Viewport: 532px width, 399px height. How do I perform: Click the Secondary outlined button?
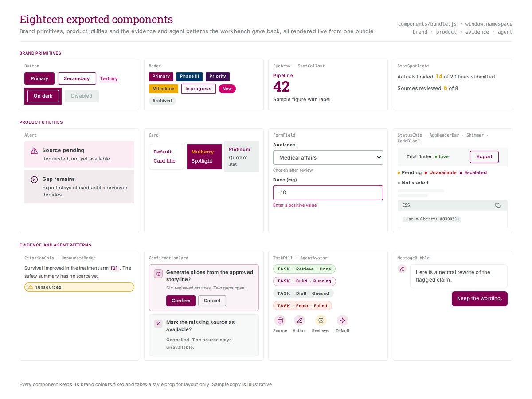coord(77,78)
